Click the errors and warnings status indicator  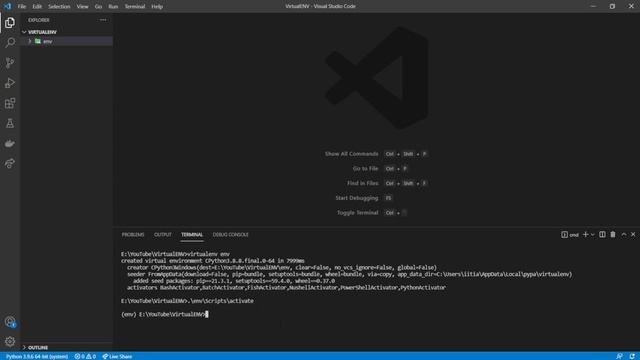coord(85,356)
